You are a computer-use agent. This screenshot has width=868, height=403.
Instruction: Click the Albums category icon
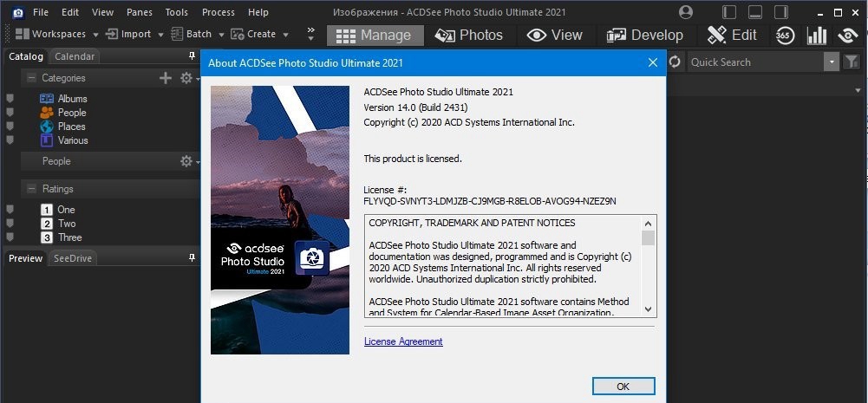47,99
